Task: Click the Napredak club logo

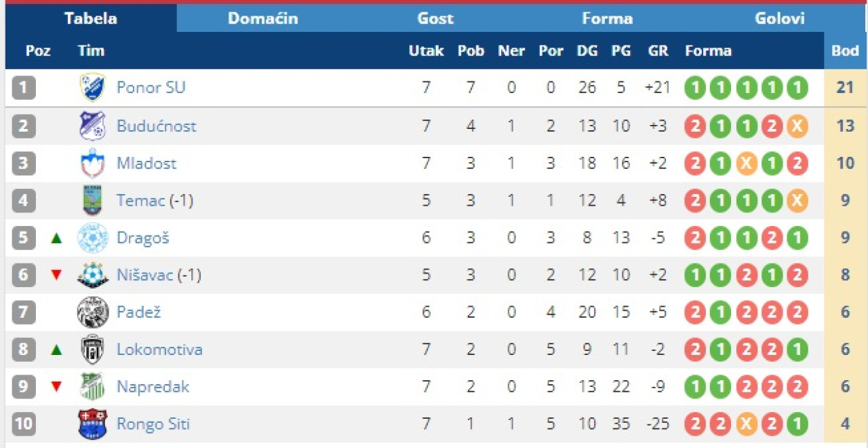Action: [x=92, y=387]
